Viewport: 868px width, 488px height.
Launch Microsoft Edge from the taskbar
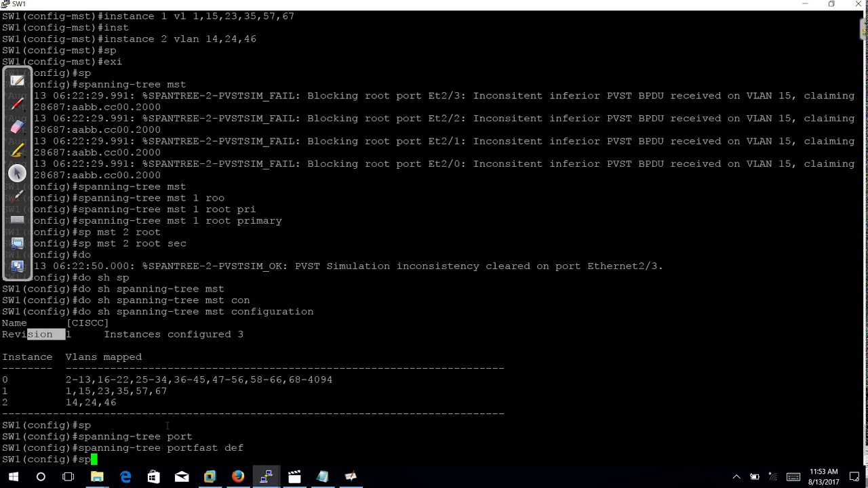[125, 477]
